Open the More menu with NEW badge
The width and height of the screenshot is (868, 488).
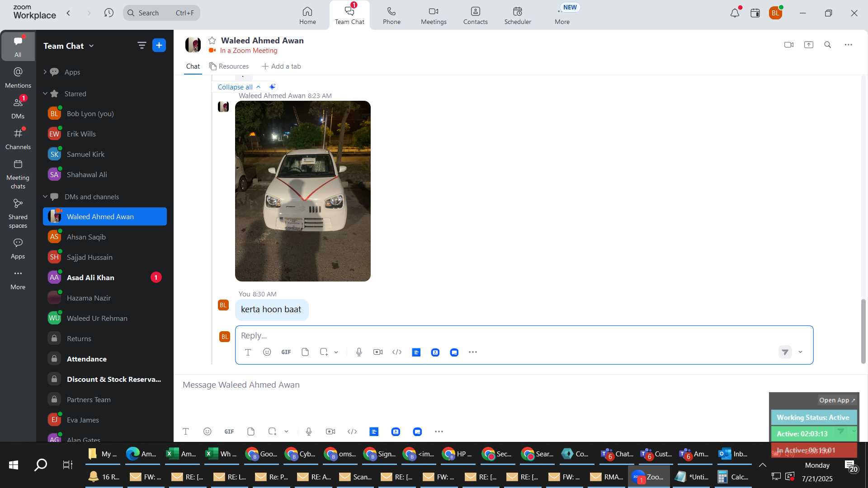click(562, 15)
